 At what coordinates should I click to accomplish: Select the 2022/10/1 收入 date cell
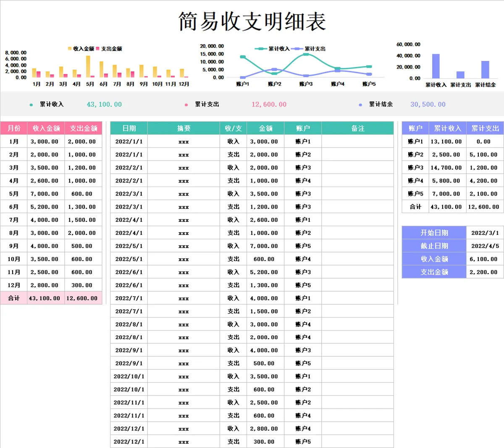click(x=129, y=376)
